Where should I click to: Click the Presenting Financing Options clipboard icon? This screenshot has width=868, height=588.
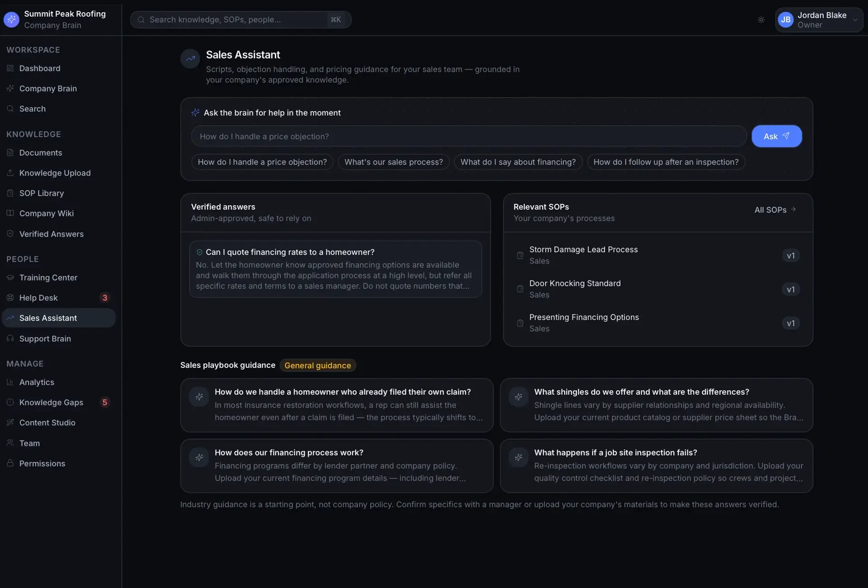pyautogui.click(x=520, y=323)
